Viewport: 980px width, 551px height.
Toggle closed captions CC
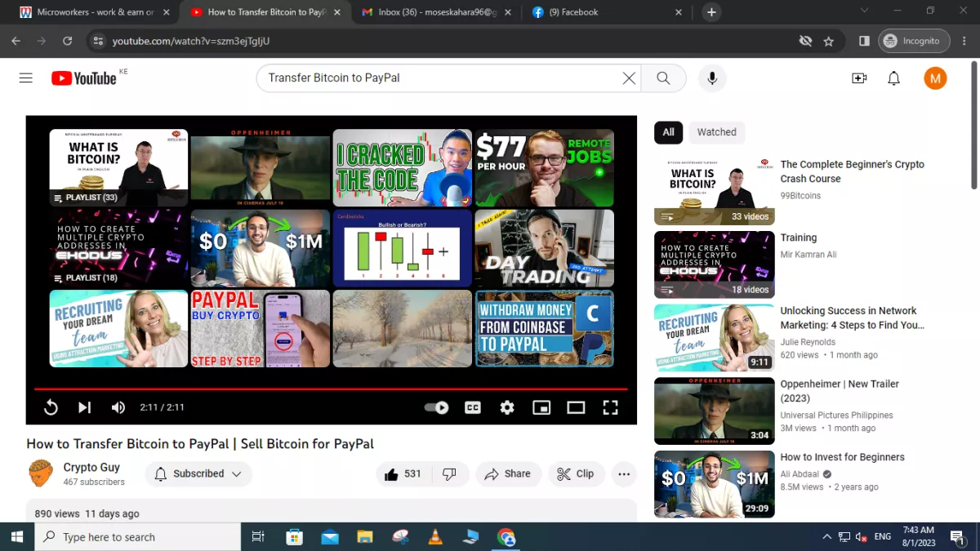tap(473, 407)
